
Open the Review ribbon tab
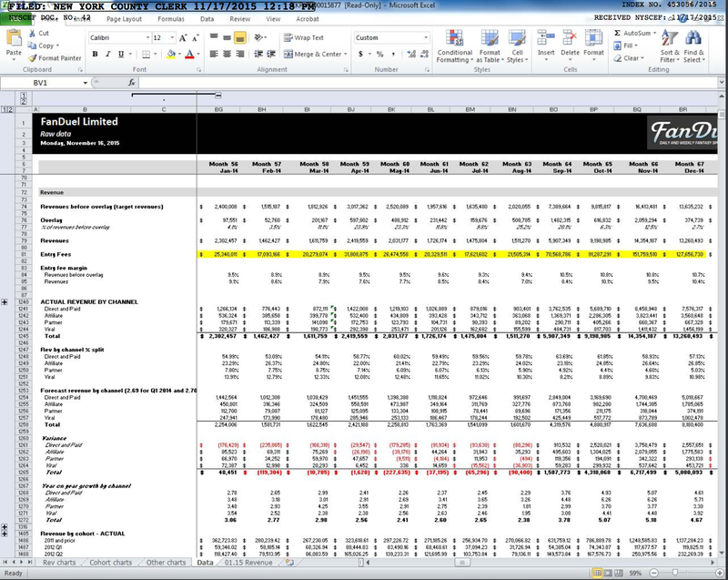240,19
